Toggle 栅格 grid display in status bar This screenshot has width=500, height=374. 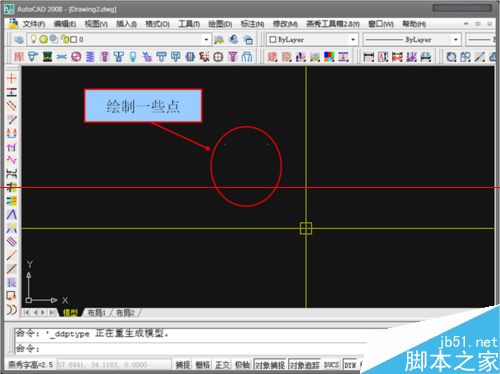tap(203, 365)
